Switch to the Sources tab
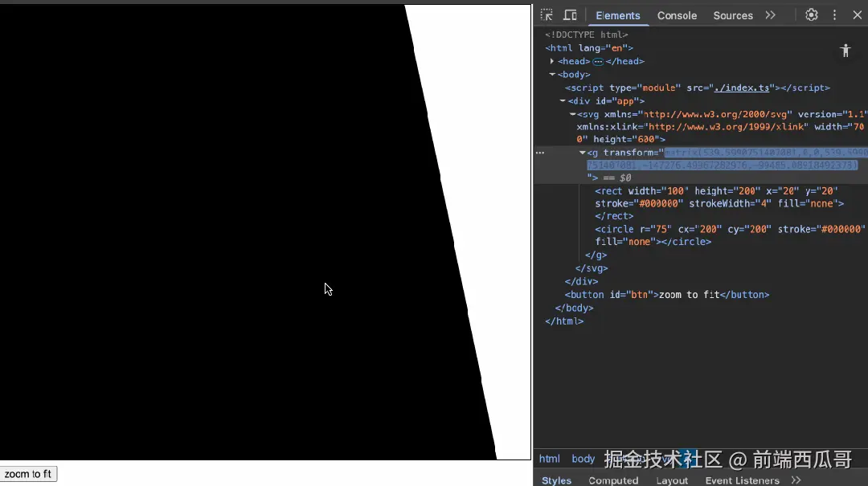Image resolution: width=868 pixels, height=486 pixels. 732,15
